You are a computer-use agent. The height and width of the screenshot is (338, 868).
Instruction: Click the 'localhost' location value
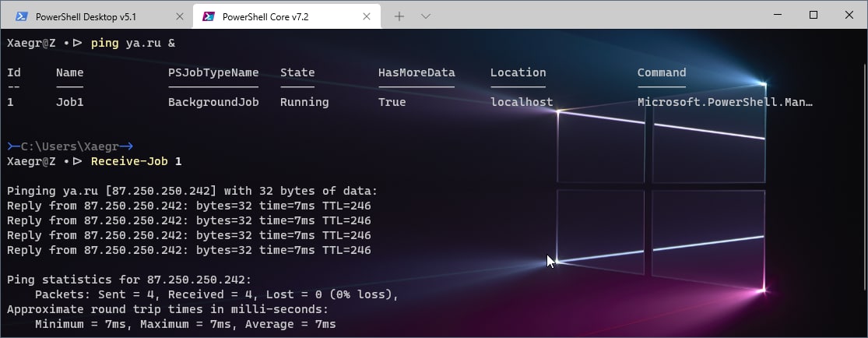click(x=522, y=102)
